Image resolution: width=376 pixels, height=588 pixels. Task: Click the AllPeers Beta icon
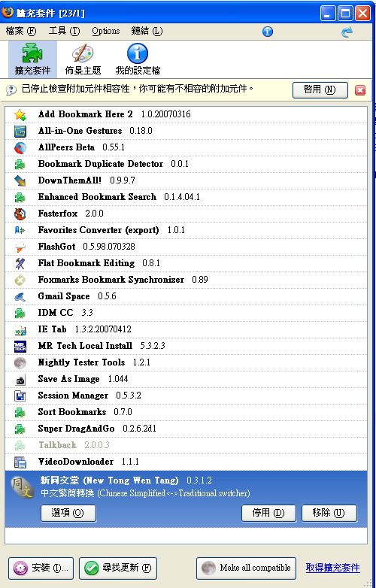click(20, 147)
